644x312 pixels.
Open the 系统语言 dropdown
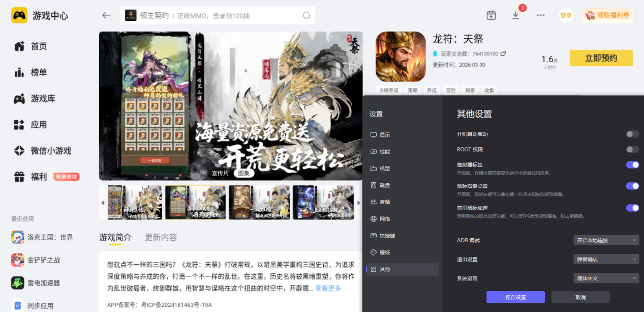coord(606,278)
